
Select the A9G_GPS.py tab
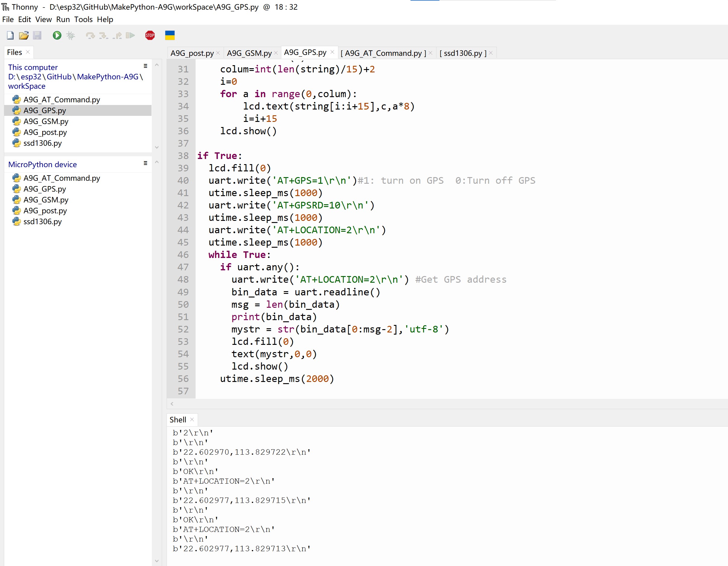tap(305, 53)
